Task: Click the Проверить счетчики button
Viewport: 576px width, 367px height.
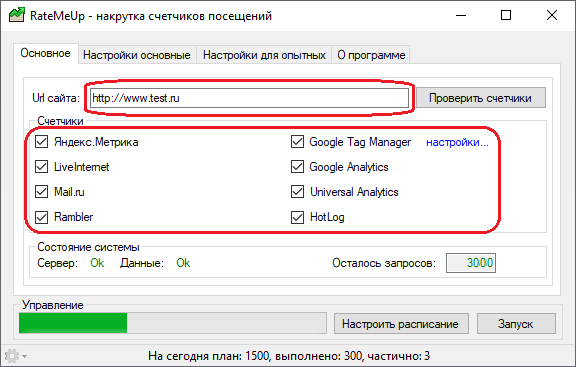Action: (480, 98)
